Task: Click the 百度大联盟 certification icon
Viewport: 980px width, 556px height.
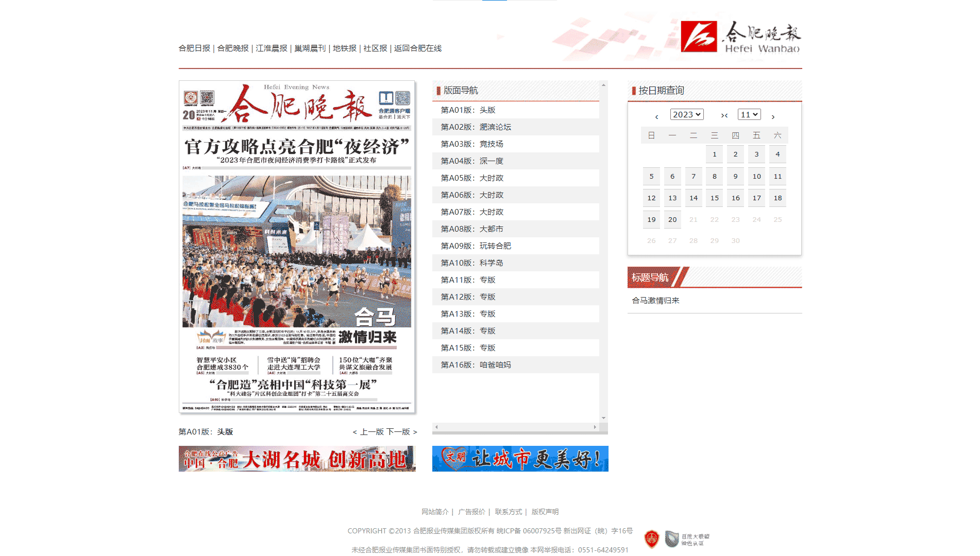Action: tap(687, 539)
